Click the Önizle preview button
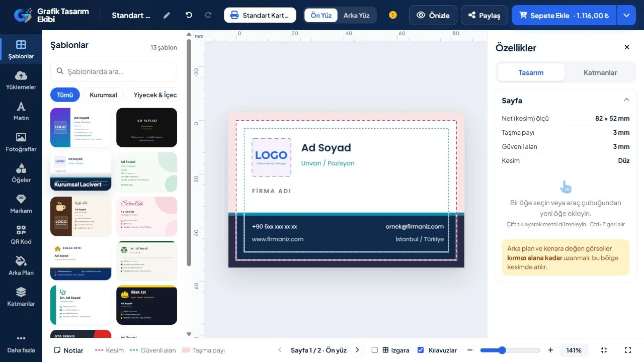Screen dimensions: 644x362 tap(433, 15)
